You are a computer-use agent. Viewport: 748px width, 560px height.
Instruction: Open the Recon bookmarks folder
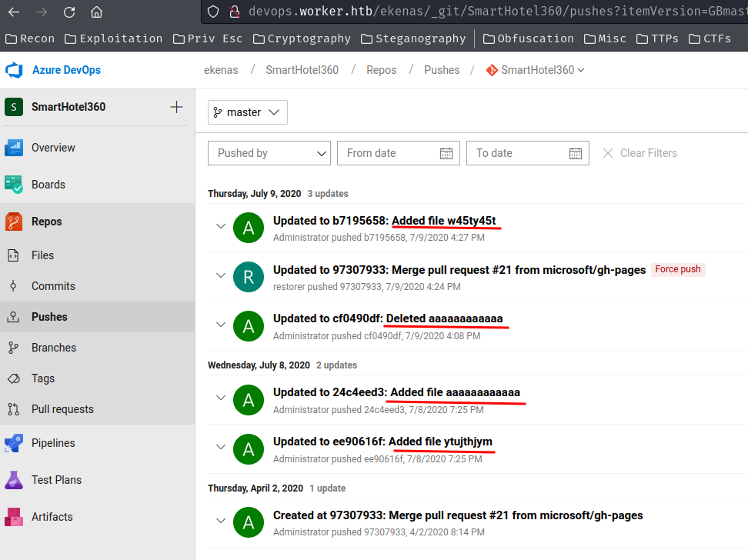pos(30,38)
